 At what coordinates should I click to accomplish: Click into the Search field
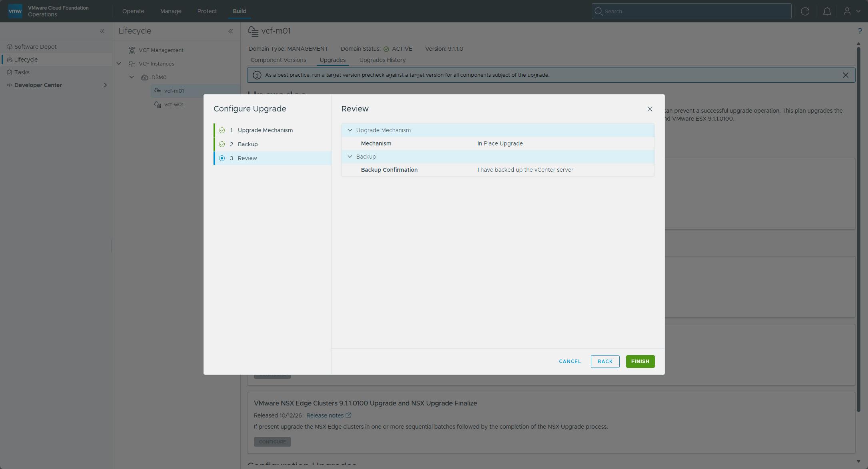click(691, 11)
